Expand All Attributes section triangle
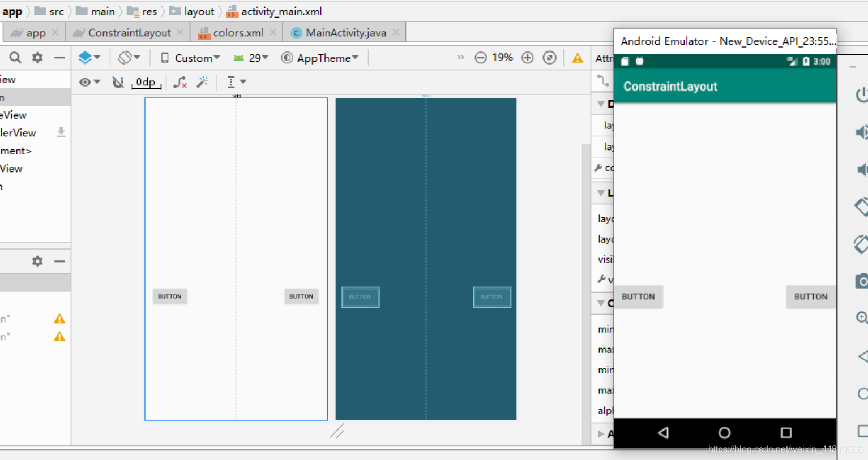 601,434
